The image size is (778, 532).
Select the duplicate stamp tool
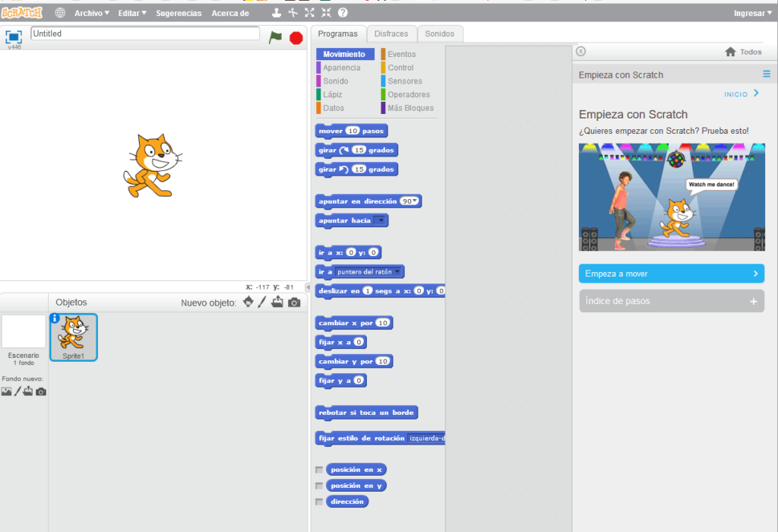[277, 13]
